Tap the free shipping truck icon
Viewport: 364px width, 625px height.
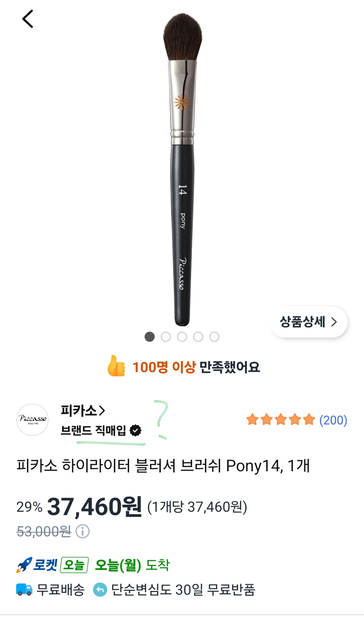pos(24,590)
